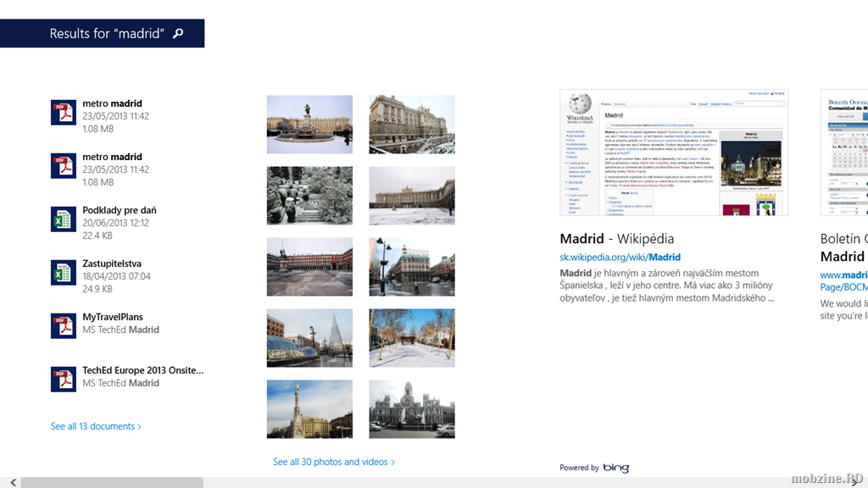Screen dimensions: 868x488
Task: Click the search magnifier icon beside "madrid"
Action: [x=178, y=33]
